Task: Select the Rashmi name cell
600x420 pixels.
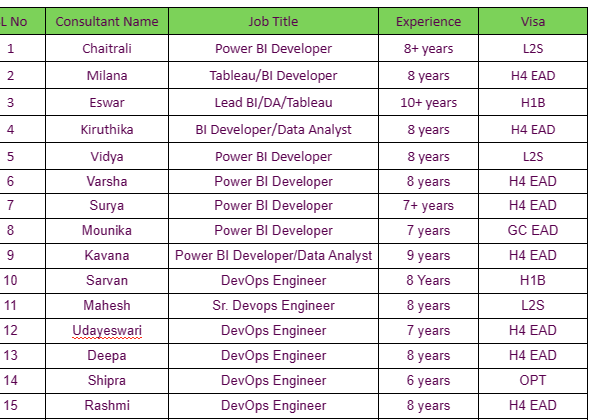Action: (107, 405)
